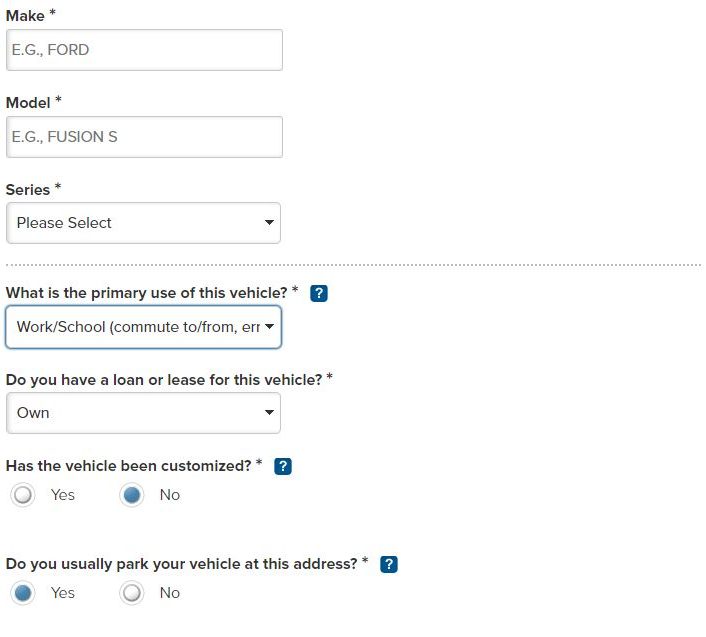706x637 pixels.
Task: Click the caret arrow on the Series dropdown
Action: 269,223
